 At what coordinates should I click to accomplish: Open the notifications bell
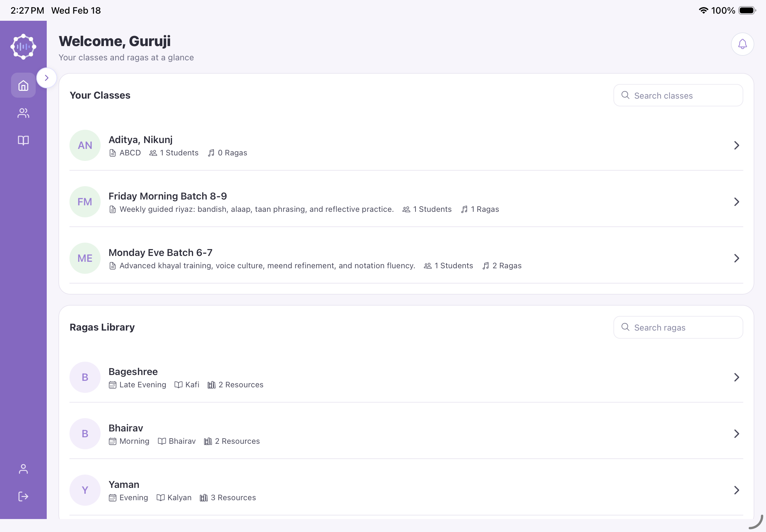coord(742,44)
